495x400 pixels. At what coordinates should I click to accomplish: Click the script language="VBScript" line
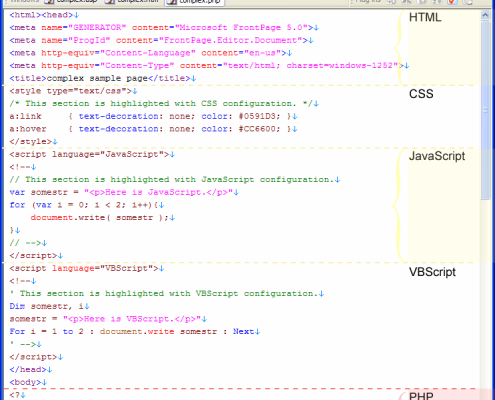87,268
